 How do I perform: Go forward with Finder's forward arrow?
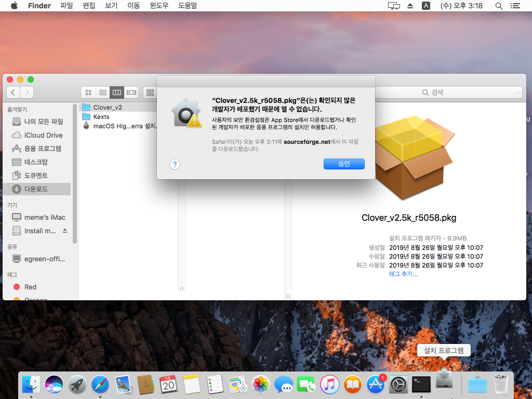coord(27,92)
